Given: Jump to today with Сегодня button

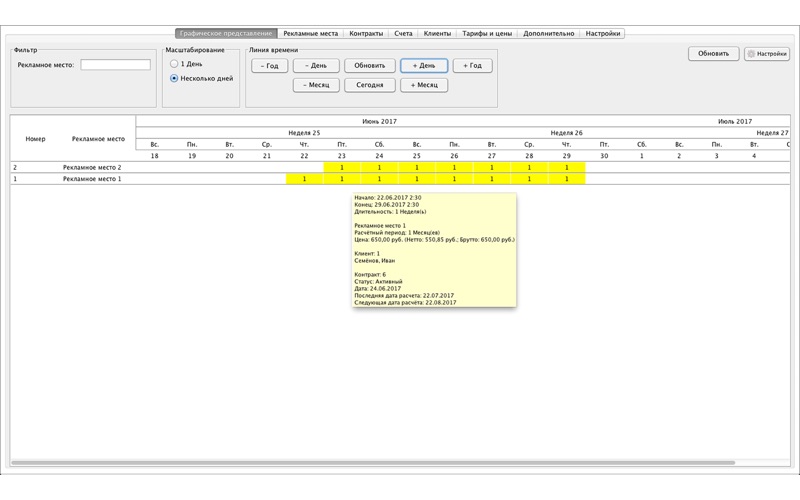Looking at the screenshot, I should click(x=369, y=85).
